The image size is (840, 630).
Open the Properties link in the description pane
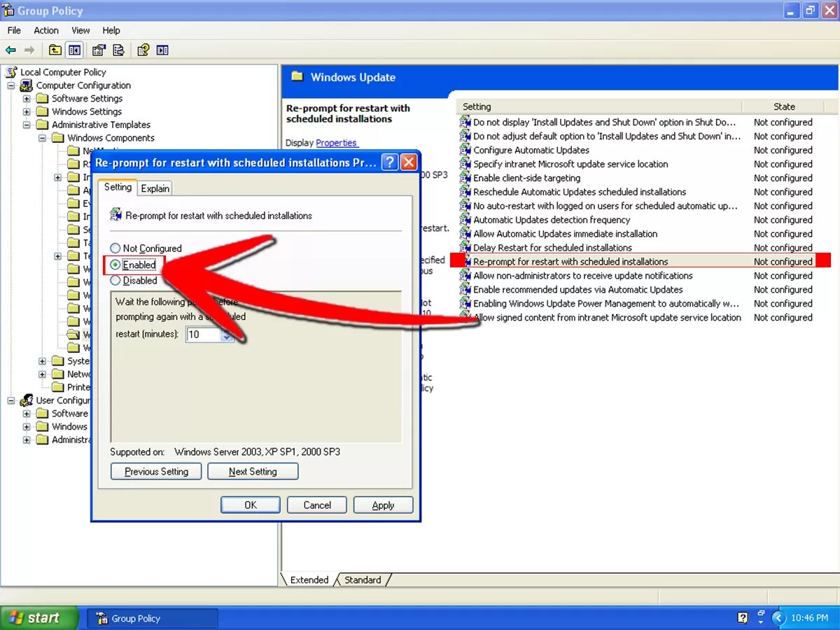(x=337, y=143)
